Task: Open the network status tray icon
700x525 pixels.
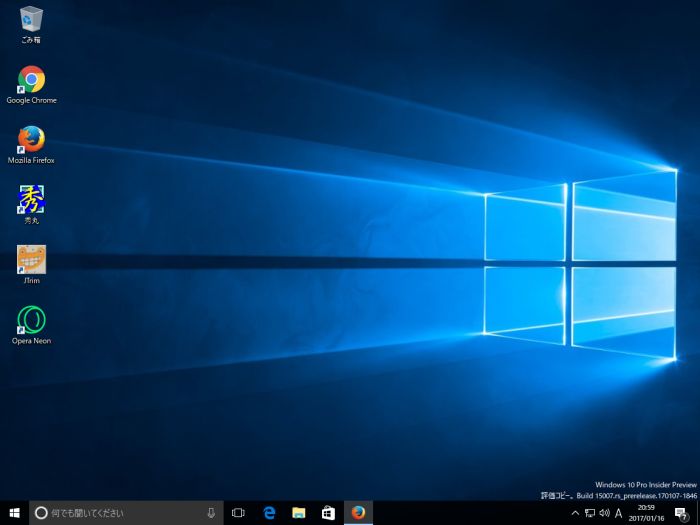Action: tap(589, 513)
